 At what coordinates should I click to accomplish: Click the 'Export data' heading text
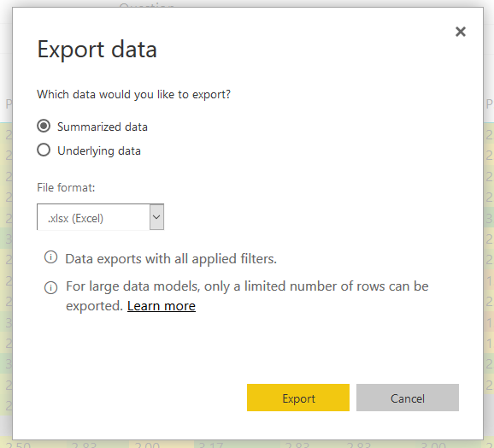[97, 50]
